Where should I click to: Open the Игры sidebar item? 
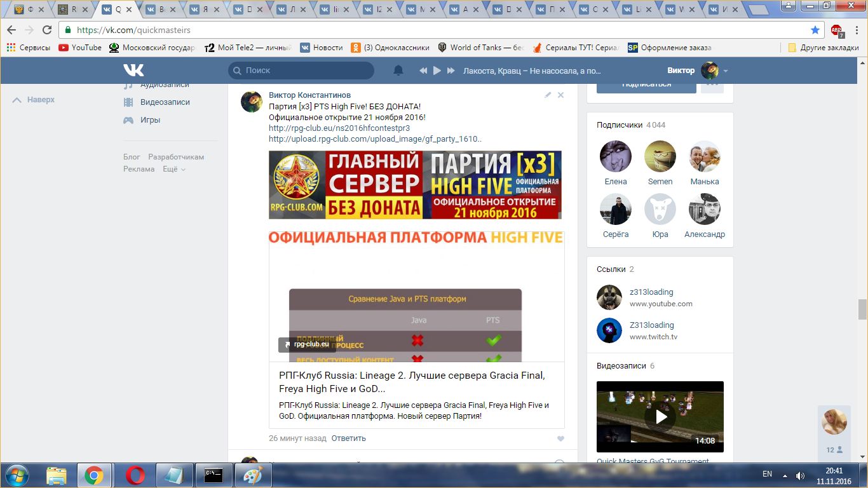pos(142,119)
